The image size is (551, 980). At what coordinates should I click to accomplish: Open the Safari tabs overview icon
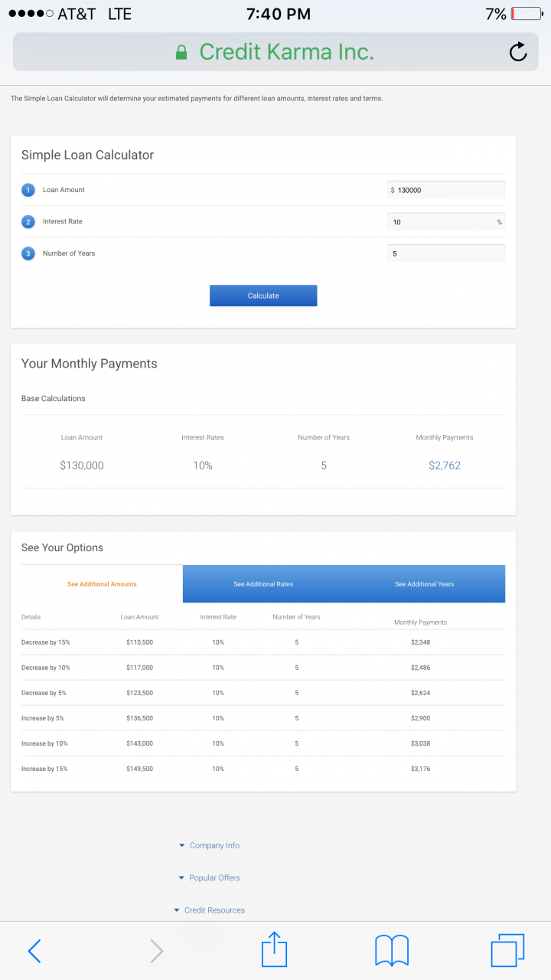coord(507,951)
